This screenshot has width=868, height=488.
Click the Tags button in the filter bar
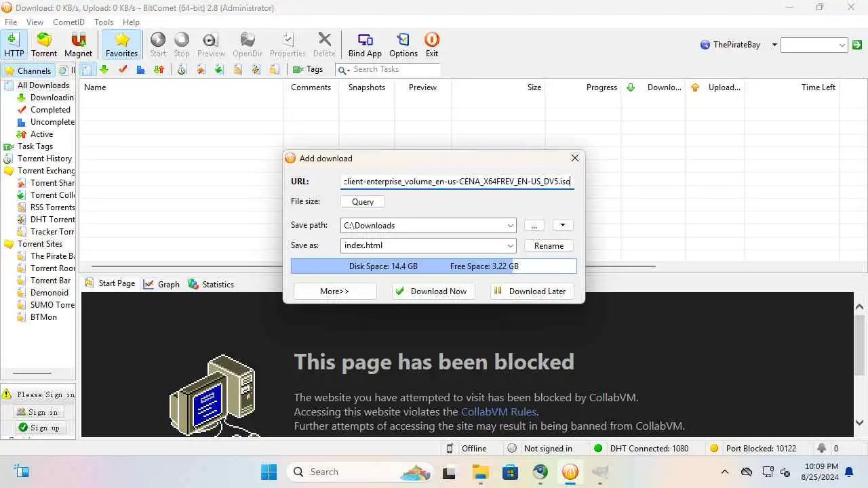pyautogui.click(x=308, y=69)
